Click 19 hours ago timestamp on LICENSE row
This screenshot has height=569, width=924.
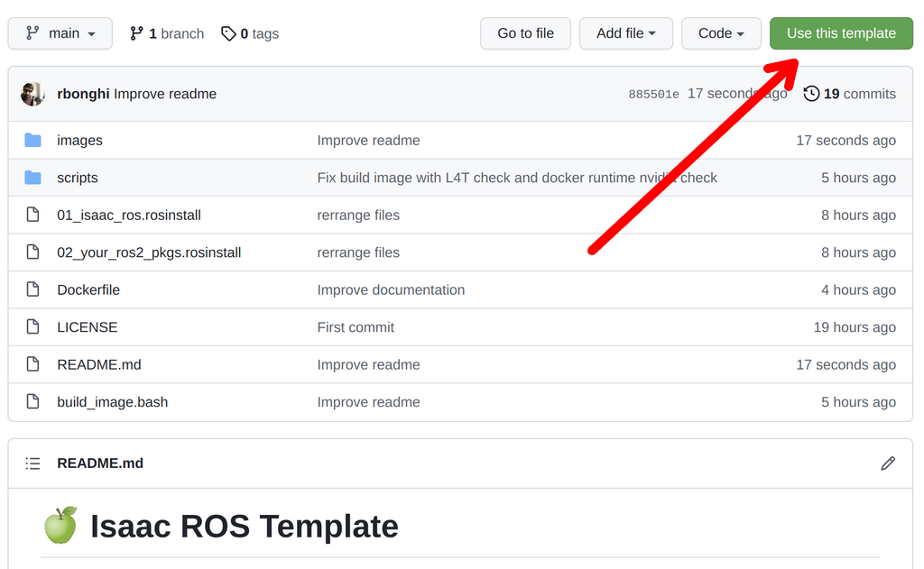855,327
